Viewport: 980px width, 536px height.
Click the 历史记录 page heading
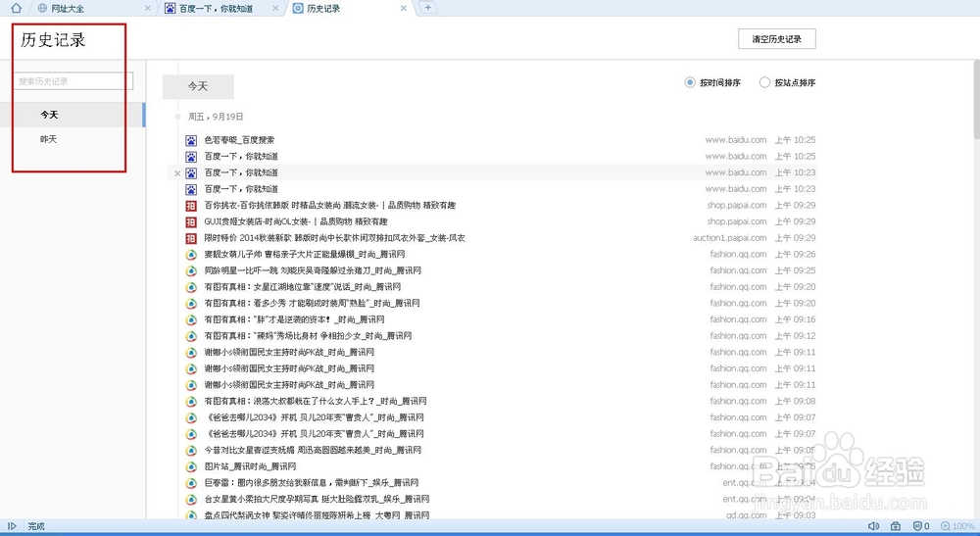(x=53, y=40)
